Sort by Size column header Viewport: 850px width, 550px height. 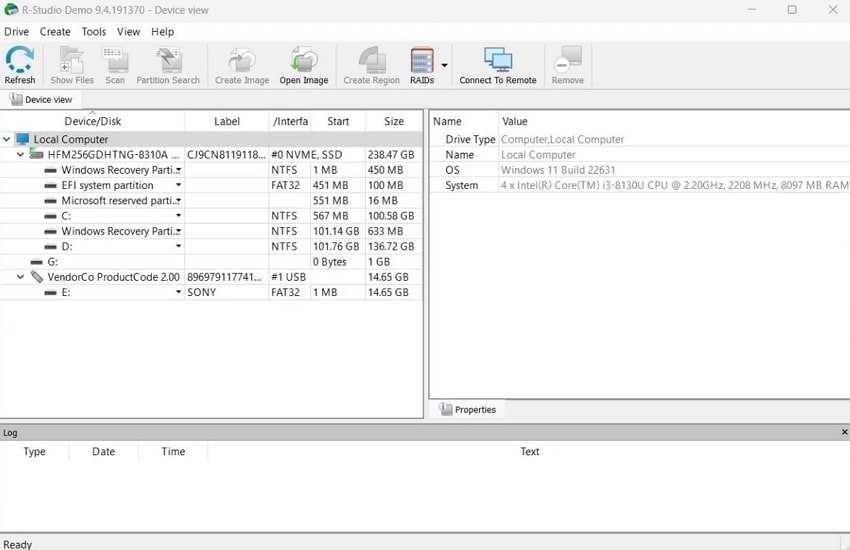coord(394,121)
